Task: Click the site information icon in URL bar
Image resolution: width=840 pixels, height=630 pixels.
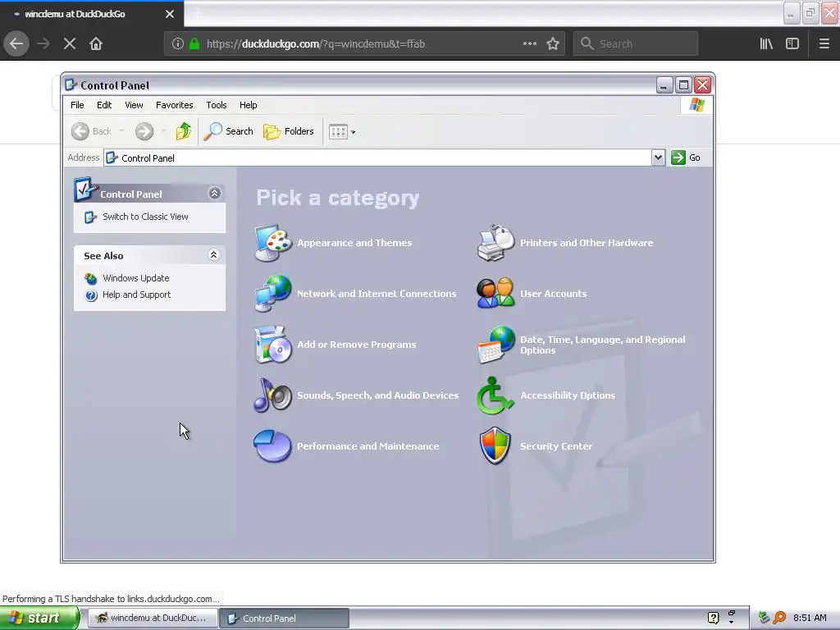Action: tap(178, 44)
